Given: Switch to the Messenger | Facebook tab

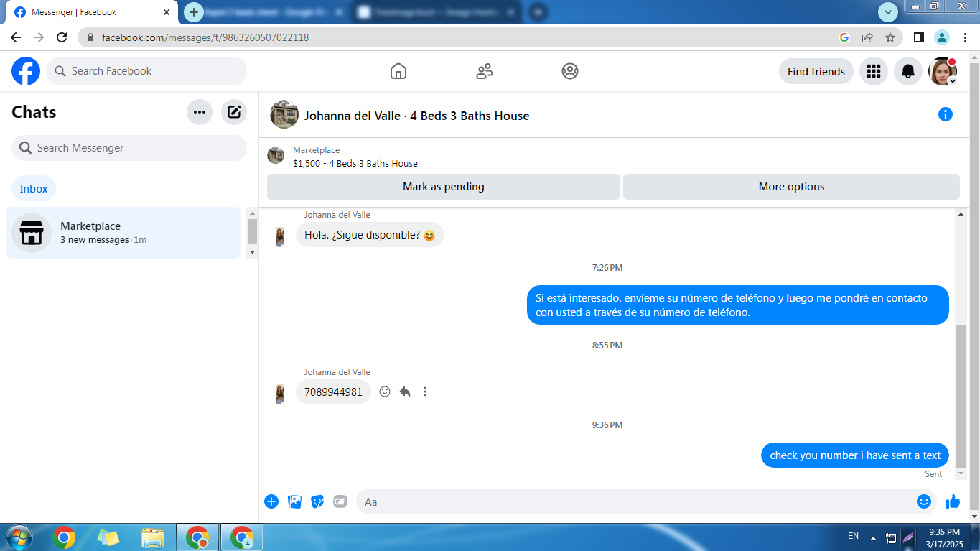Looking at the screenshot, I should (92, 12).
